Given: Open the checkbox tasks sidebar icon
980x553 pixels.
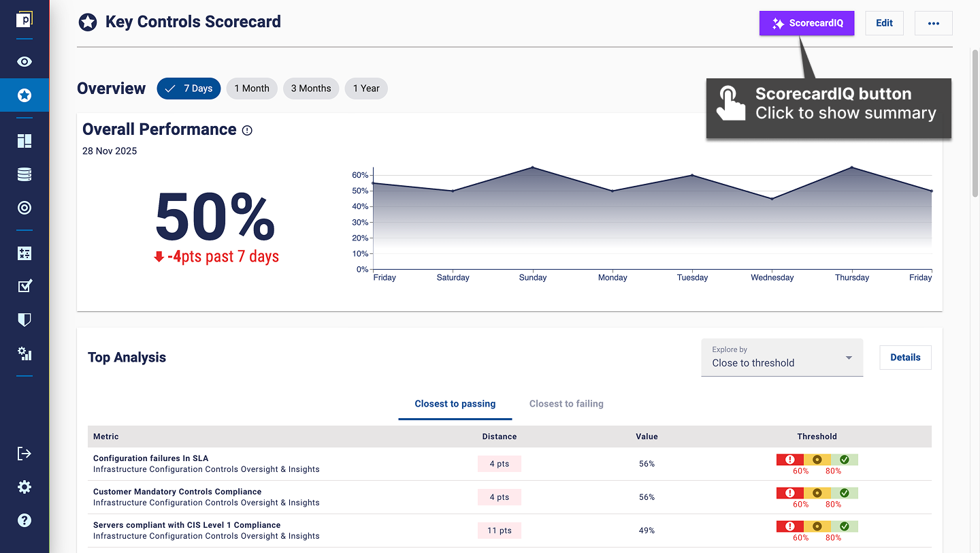Looking at the screenshot, I should click(x=24, y=286).
